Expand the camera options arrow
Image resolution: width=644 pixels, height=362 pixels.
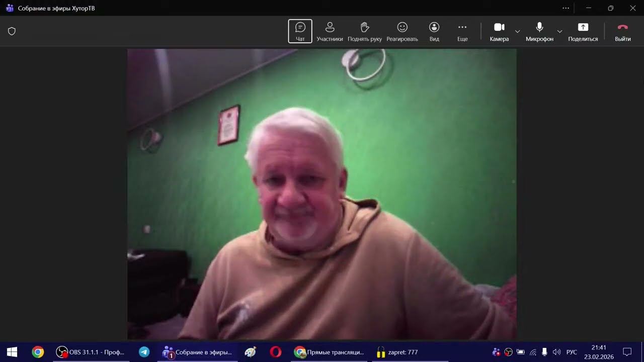(x=517, y=31)
